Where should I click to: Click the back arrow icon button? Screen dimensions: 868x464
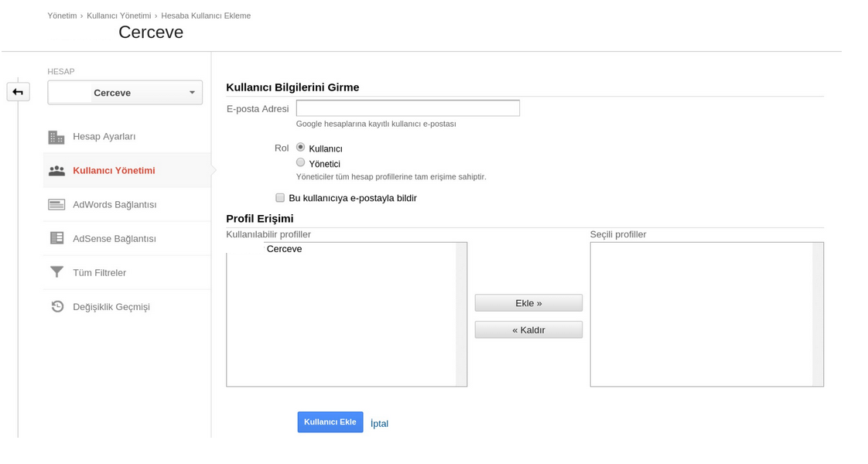pos(18,92)
